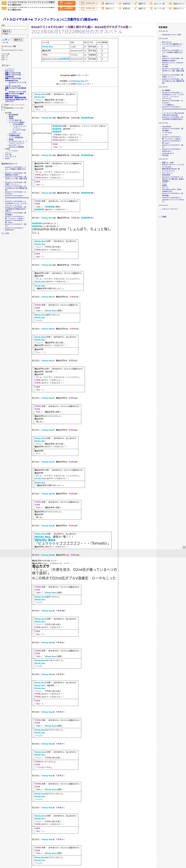
Task: Open 初めての方へ in the menu
Action: tap(10, 71)
